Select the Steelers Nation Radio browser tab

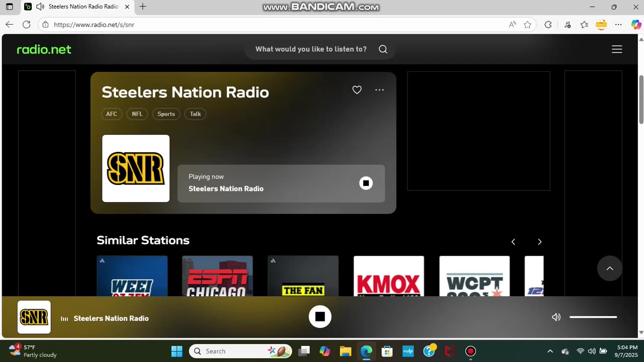(78, 7)
